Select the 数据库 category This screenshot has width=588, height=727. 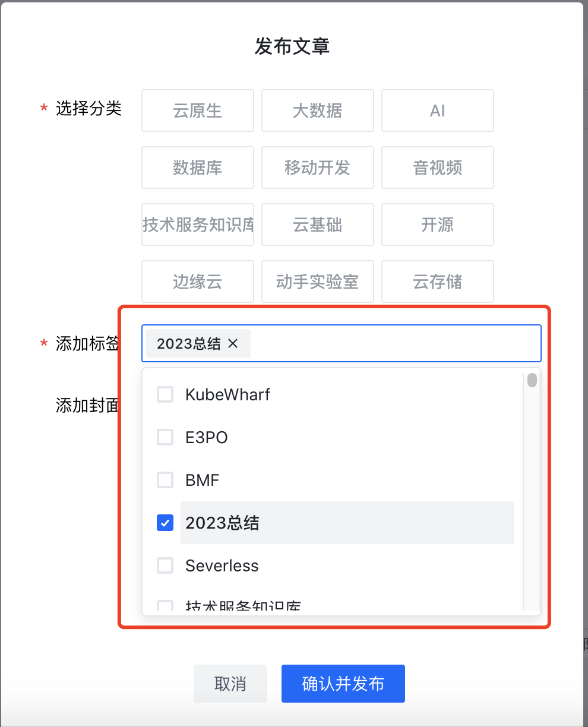click(198, 167)
